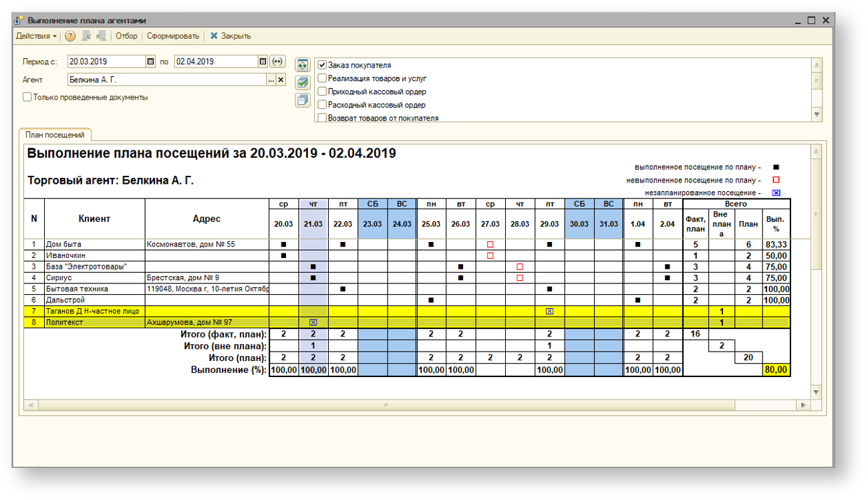Screen dimensions: 868x500
Task: Click the plan total value 20
Action: click(748, 358)
